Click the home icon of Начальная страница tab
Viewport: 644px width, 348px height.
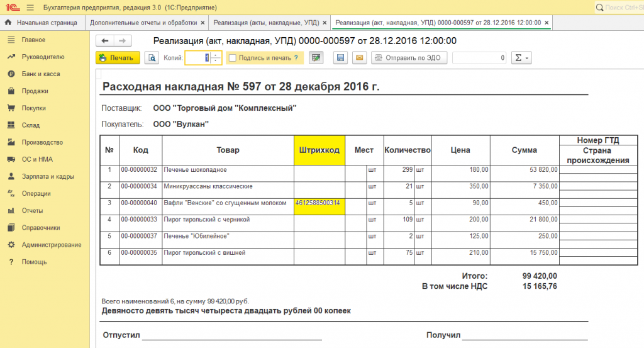[x=8, y=23]
